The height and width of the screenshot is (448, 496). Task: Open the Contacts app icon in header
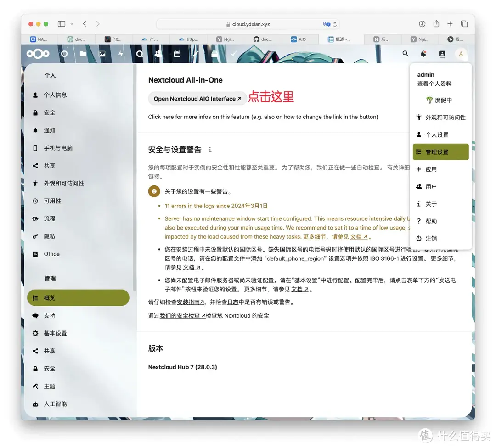tap(158, 54)
